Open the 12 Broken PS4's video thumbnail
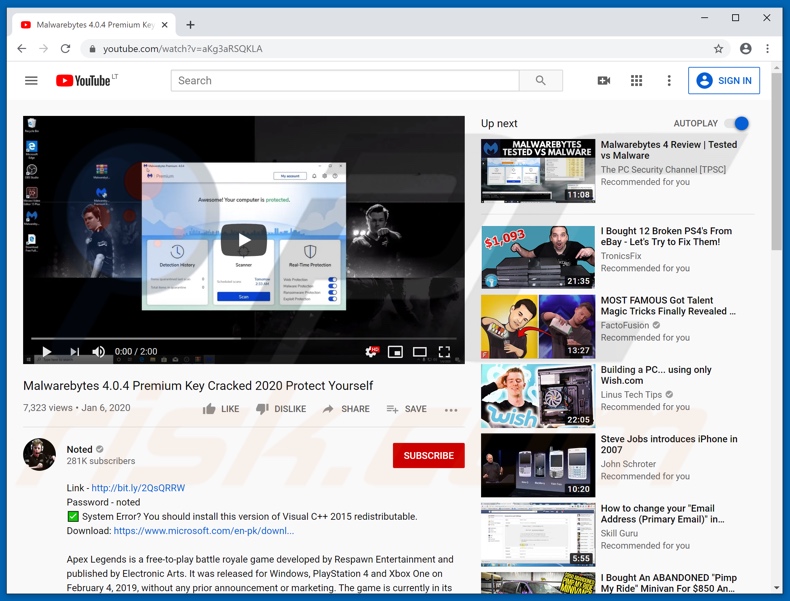Image resolution: width=790 pixels, height=601 pixels. (x=538, y=257)
